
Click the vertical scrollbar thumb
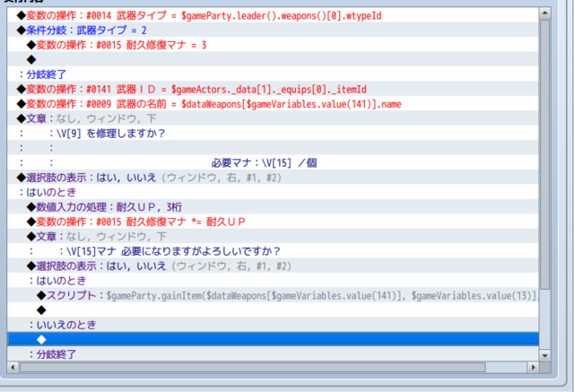(544, 154)
